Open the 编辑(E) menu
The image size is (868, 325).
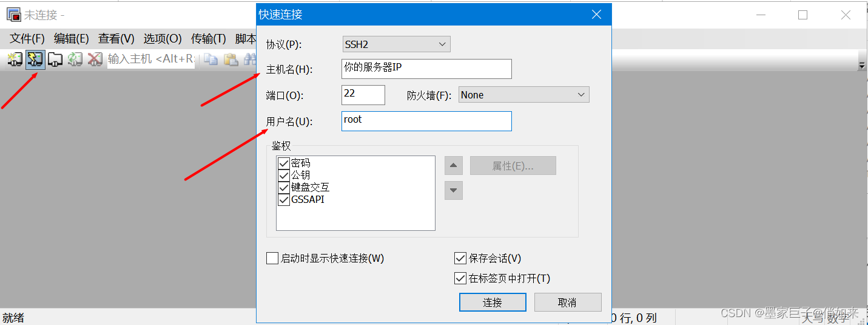72,39
